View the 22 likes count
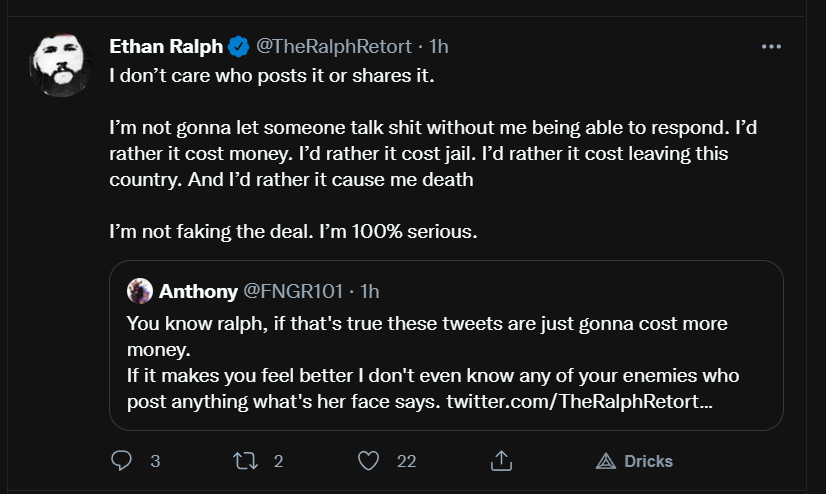 (x=406, y=461)
